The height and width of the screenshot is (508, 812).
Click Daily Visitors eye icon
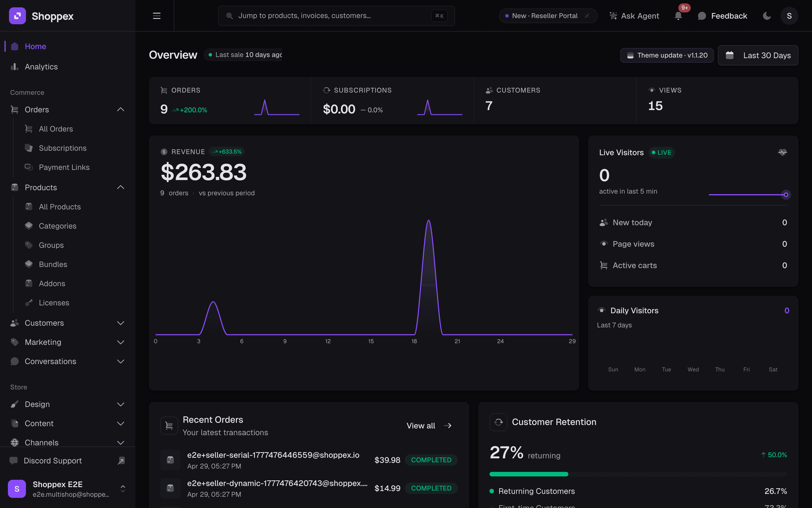coord(602,310)
